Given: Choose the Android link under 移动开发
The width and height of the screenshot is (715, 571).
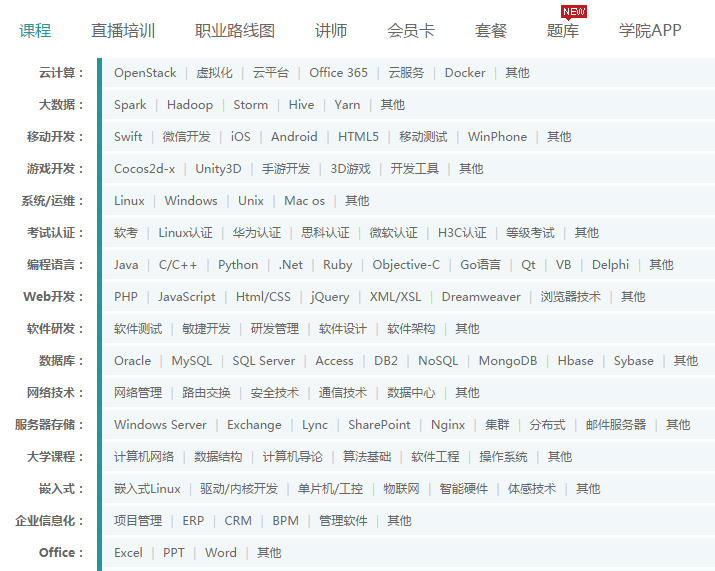Looking at the screenshot, I should [x=294, y=137].
